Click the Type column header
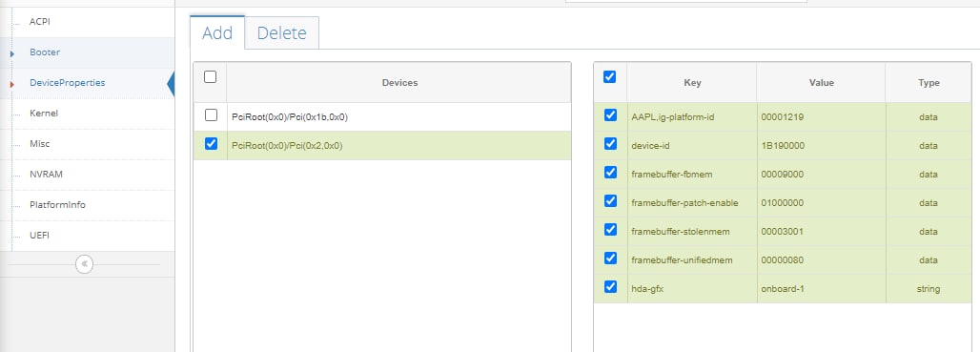Image resolution: width=980 pixels, height=352 pixels. point(929,83)
